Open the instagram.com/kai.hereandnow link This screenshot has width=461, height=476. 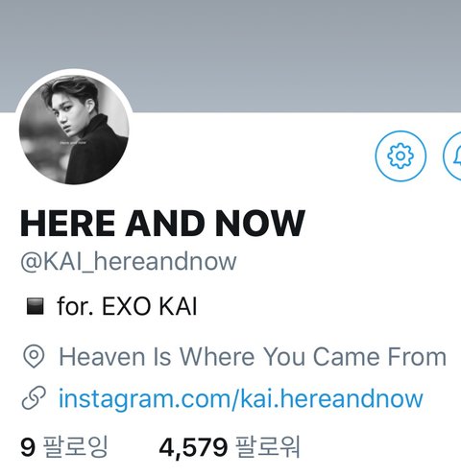coord(241,399)
